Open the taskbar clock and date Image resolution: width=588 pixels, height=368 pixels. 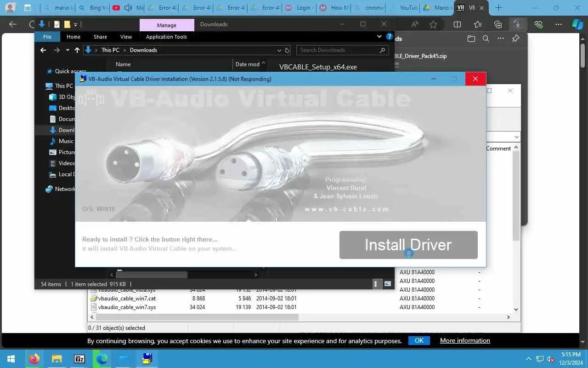pos(571,359)
